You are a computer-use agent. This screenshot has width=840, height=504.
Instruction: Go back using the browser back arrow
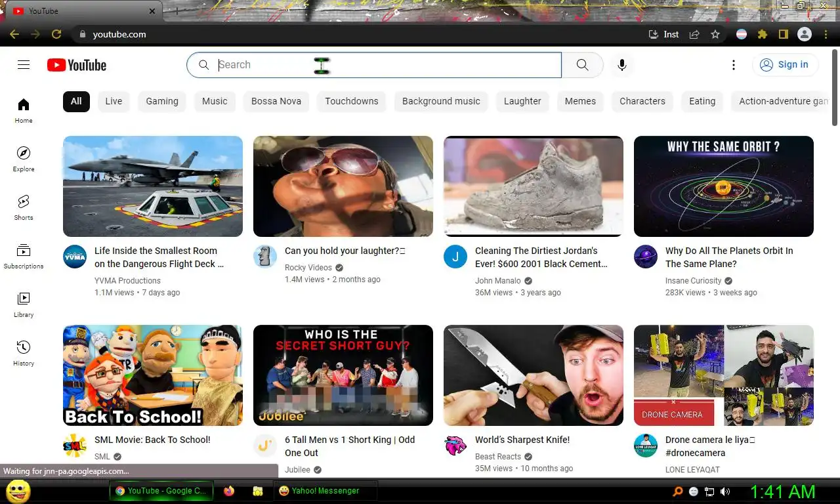click(14, 34)
